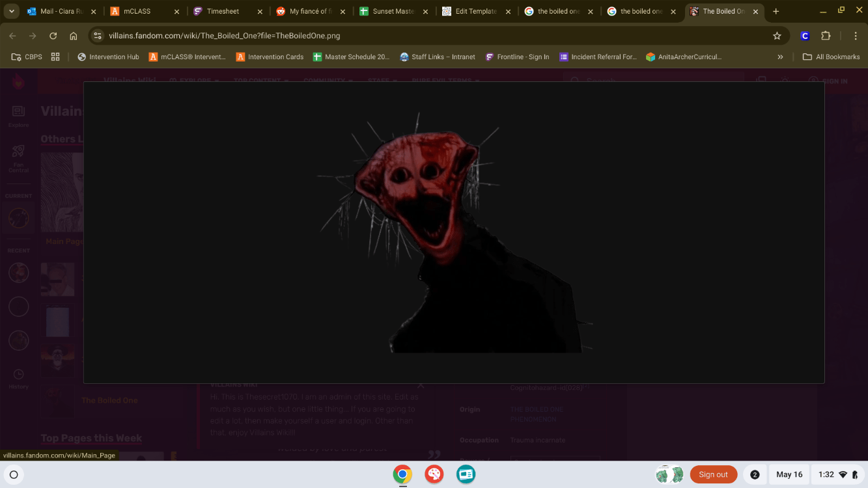
Task: View site information for villains.fandom.com
Action: pyautogui.click(x=98, y=36)
